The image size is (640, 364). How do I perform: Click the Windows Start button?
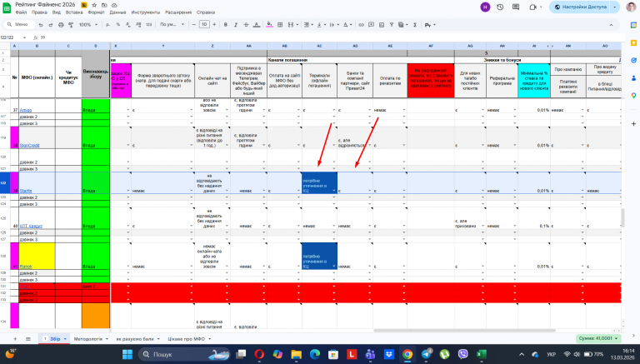[129, 355]
